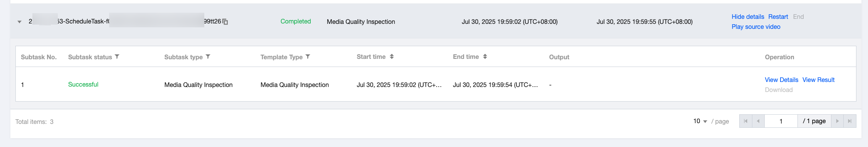Open the Subtask type filter icon
Screen dimensions: 868x147
pyautogui.click(x=208, y=57)
